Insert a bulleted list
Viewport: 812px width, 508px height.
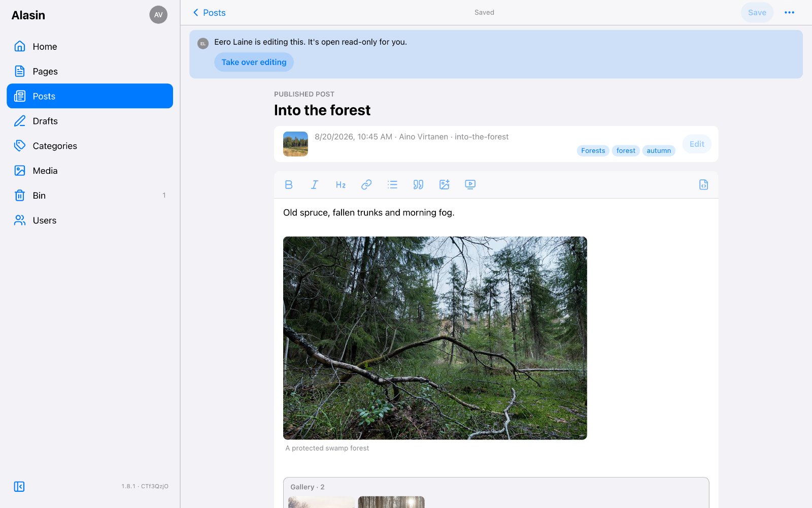click(392, 185)
